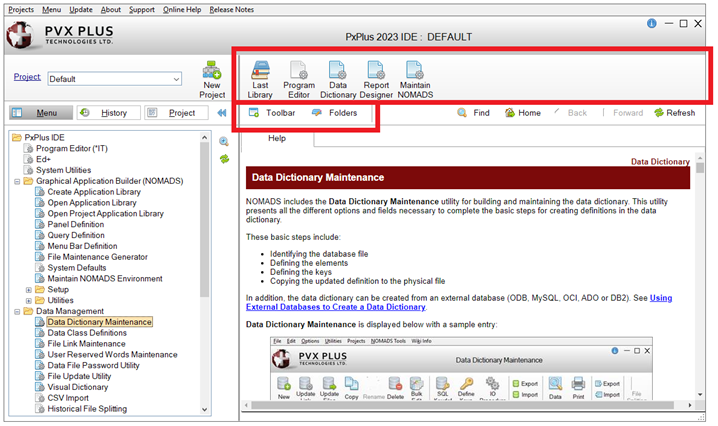Expand the Setup tree folder
This screenshot has width=718, height=426.
(x=28, y=288)
